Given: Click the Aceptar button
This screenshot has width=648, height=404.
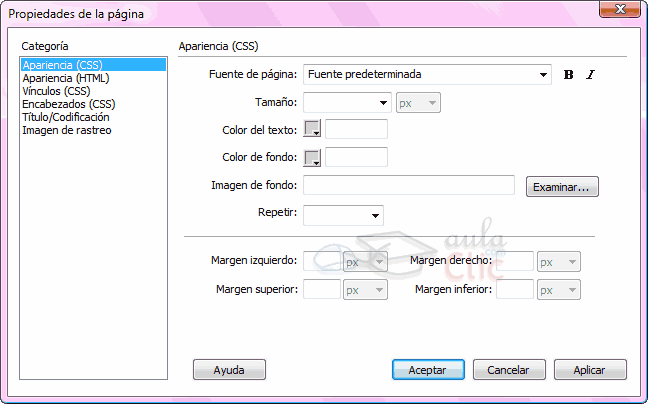Looking at the screenshot, I should click(428, 370).
